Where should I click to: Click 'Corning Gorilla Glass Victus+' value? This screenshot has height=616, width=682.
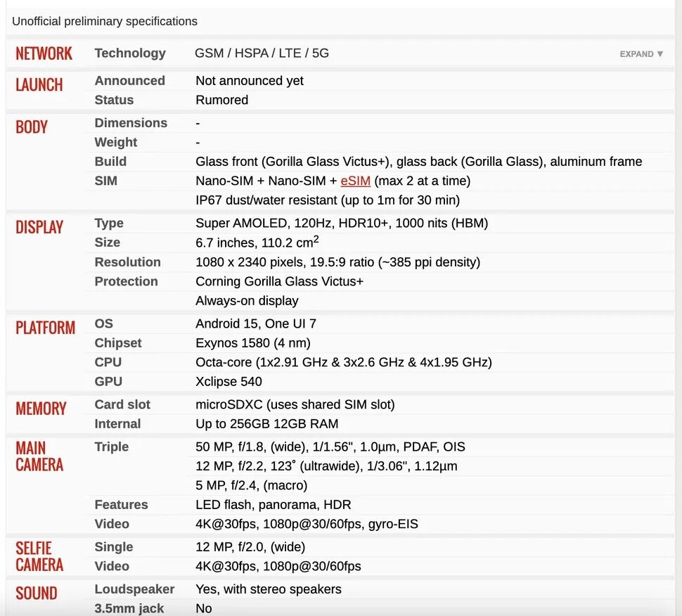pos(279,281)
